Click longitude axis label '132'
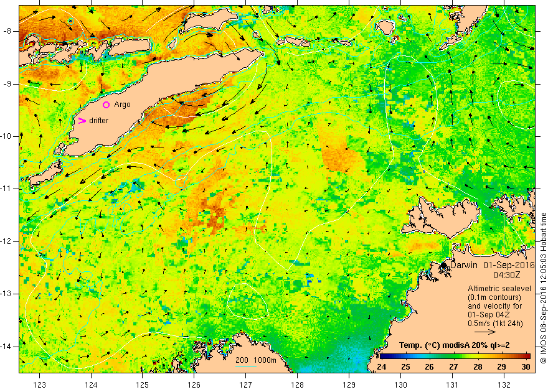548x392 pixels. pos(504,385)
